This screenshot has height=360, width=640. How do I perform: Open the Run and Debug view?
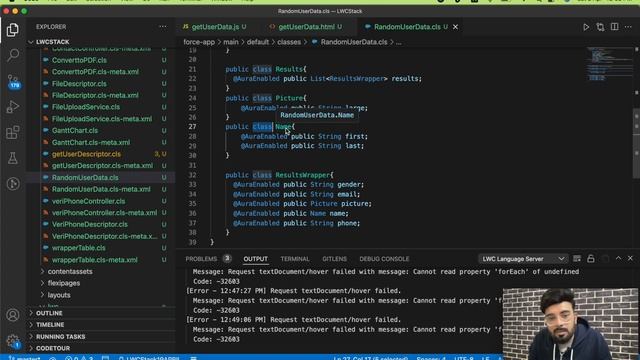click(x=13, y=107)
